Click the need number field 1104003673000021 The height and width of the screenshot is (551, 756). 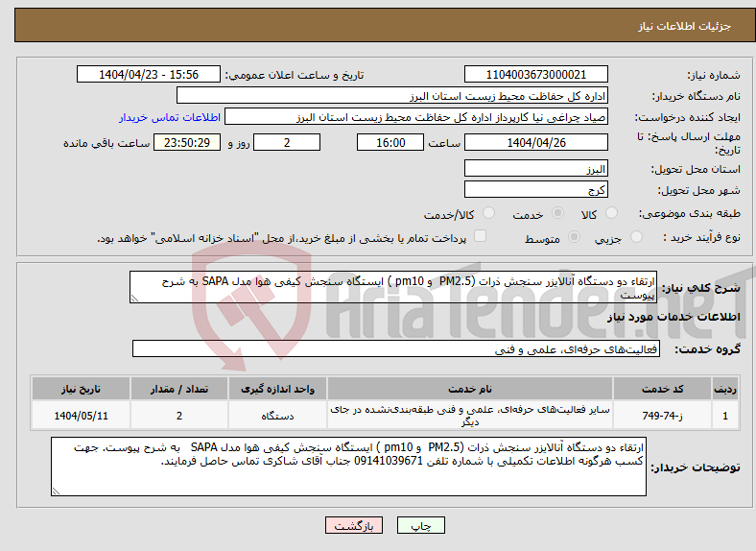coord(535,75)
